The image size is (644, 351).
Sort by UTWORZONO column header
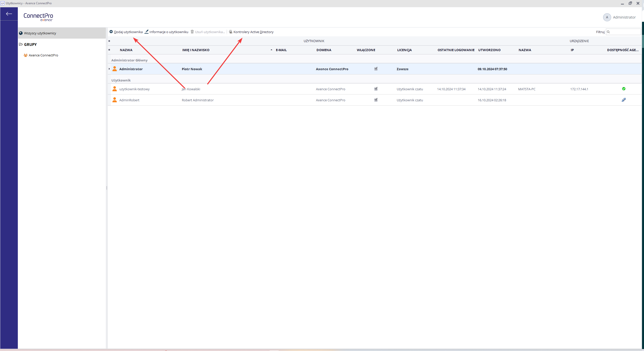click(489, 50)
